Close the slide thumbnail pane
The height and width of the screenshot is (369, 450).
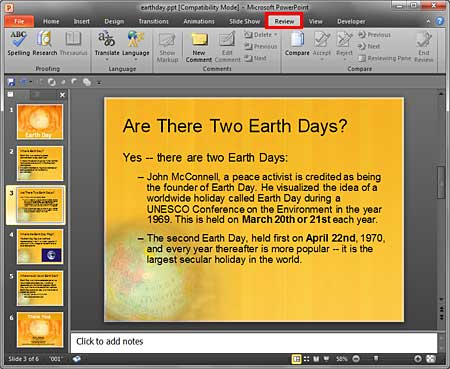coord(62,95)
